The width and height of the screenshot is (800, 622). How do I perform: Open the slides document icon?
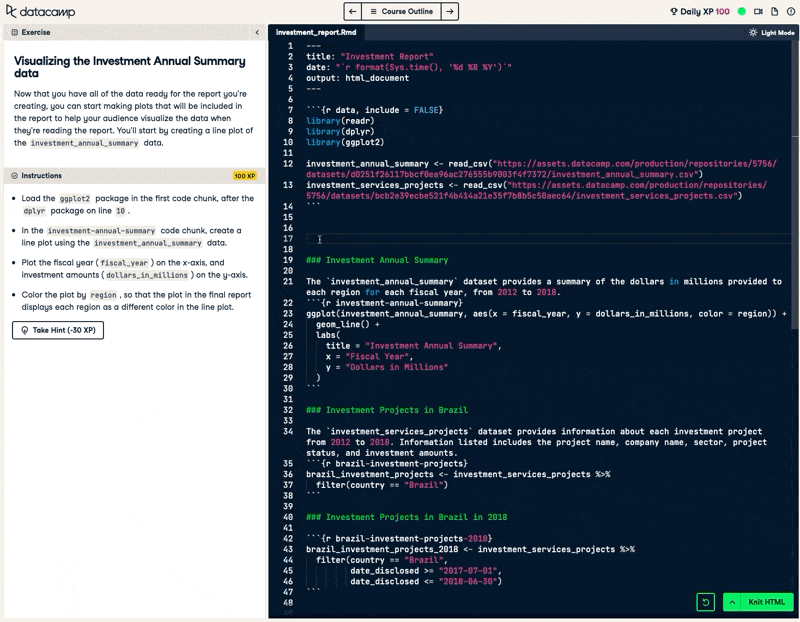(774, 11)
